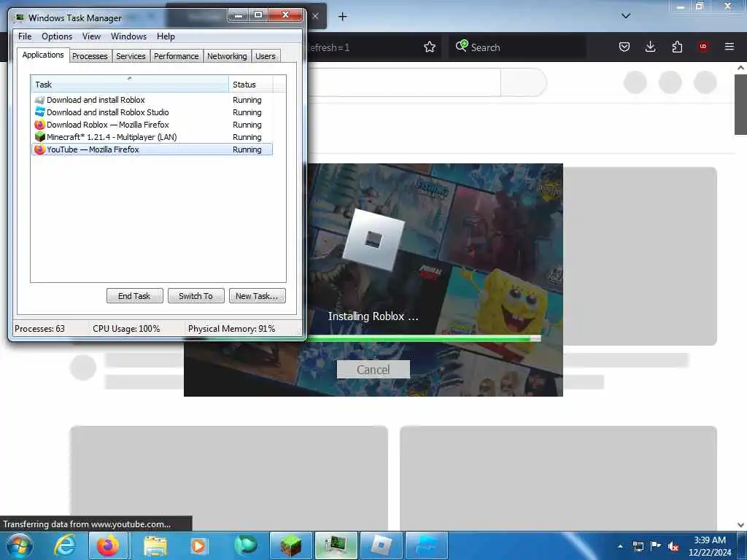Viewport: 747px width, 560px height.
Task: Click the scrollbar up arrow in Firefox
Action: pyautogui.click(x=740, y=68)
